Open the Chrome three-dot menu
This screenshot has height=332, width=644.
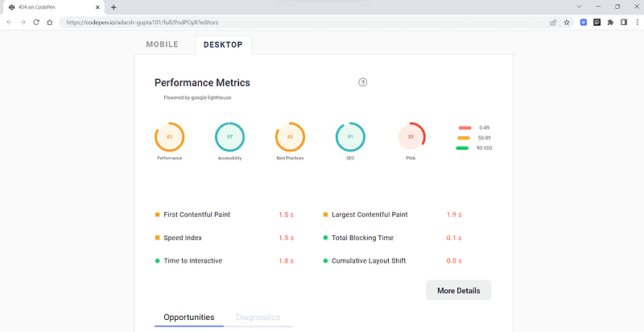(x=637, y=23)
